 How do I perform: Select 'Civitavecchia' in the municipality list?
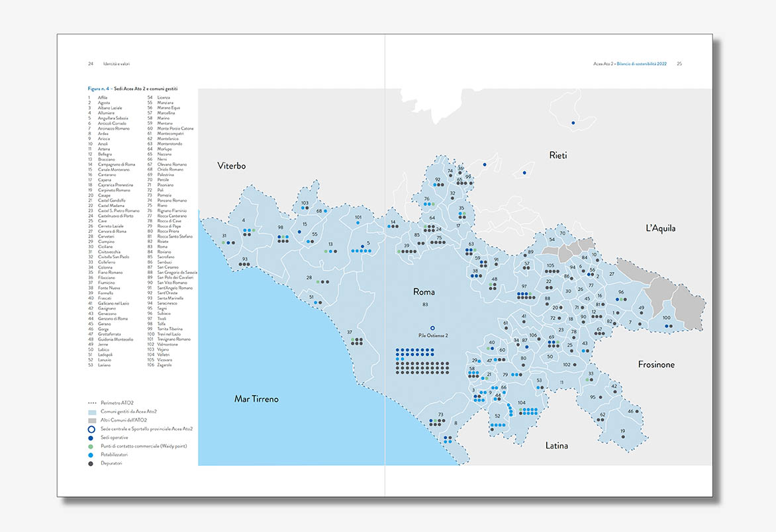tap(109, 251)
